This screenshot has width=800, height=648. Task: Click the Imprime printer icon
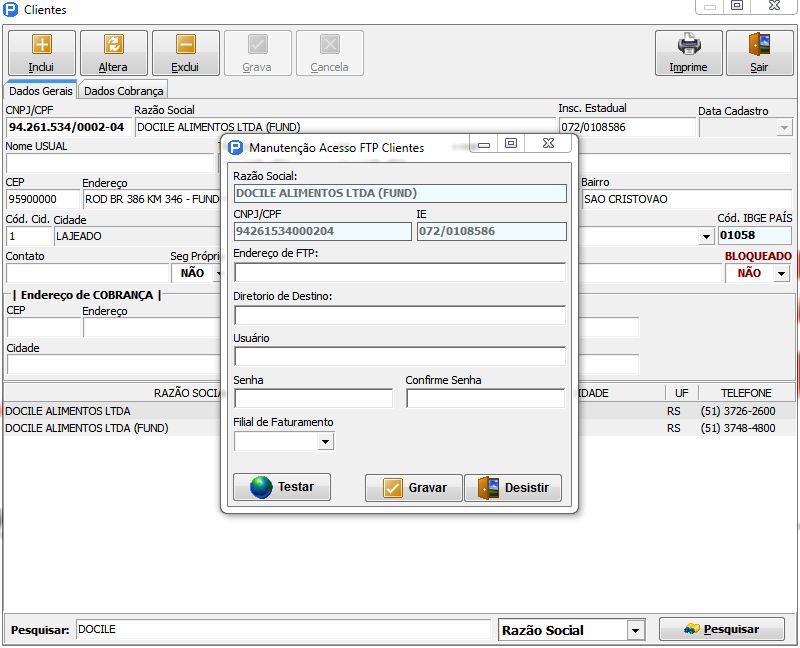[x=688, y=53]
